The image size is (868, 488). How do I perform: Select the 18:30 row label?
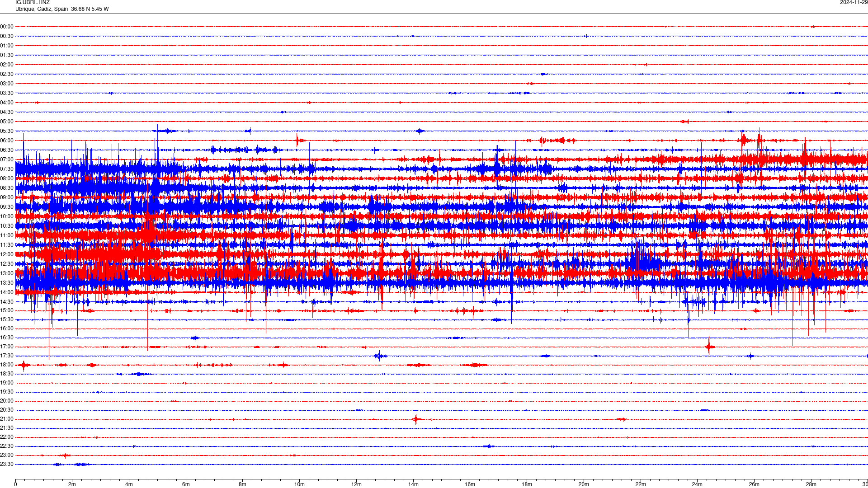click(x=7, y=374)
